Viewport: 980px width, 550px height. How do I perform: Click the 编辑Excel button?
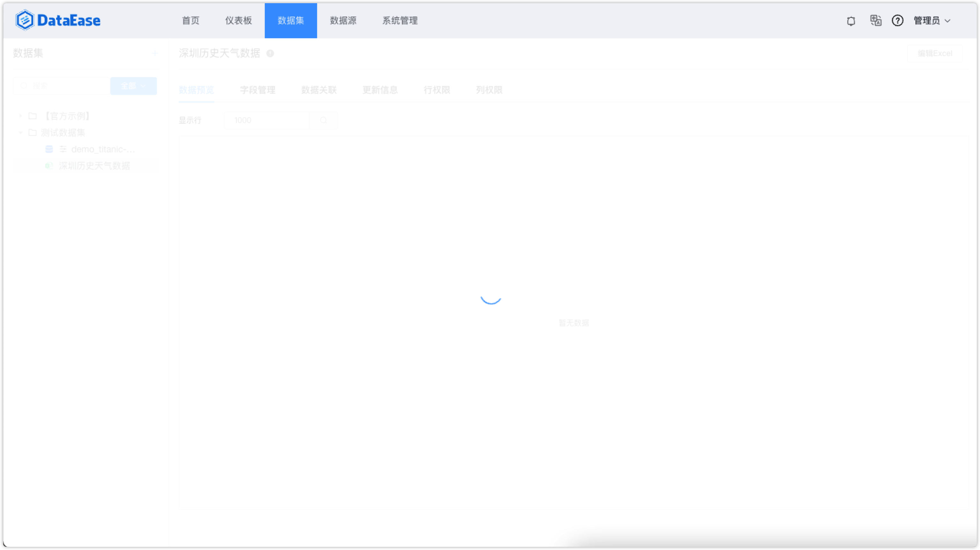click(x=935, y=53)
